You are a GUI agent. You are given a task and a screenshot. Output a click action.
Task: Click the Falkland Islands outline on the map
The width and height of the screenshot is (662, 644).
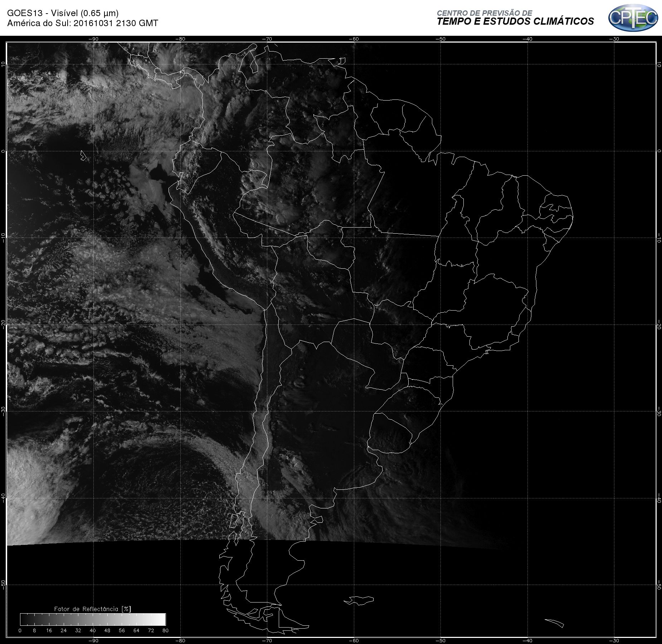(359, 600)
